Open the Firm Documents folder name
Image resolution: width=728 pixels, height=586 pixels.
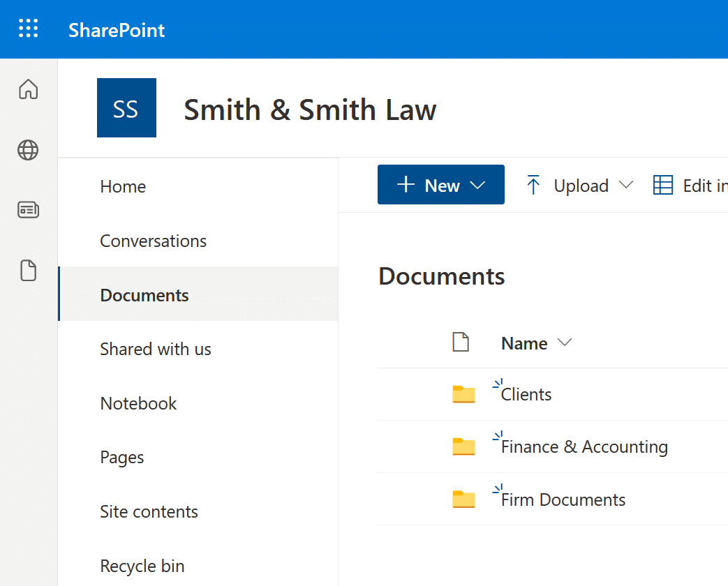[563, 499]
